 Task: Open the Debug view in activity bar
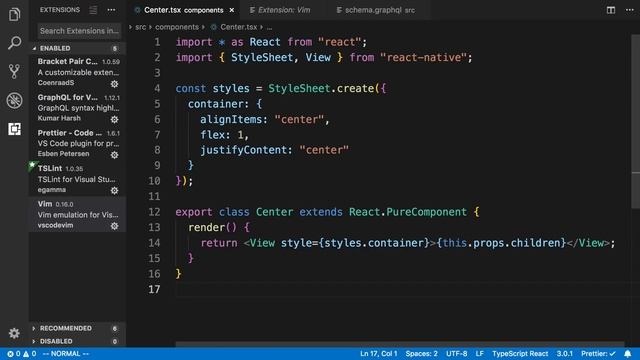click(14, 100)
